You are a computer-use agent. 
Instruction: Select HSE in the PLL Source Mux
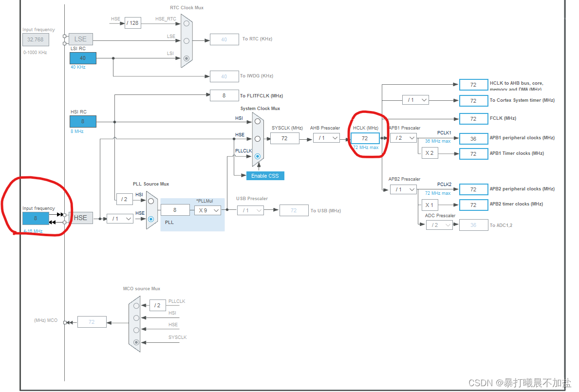(x=150, y=219)
